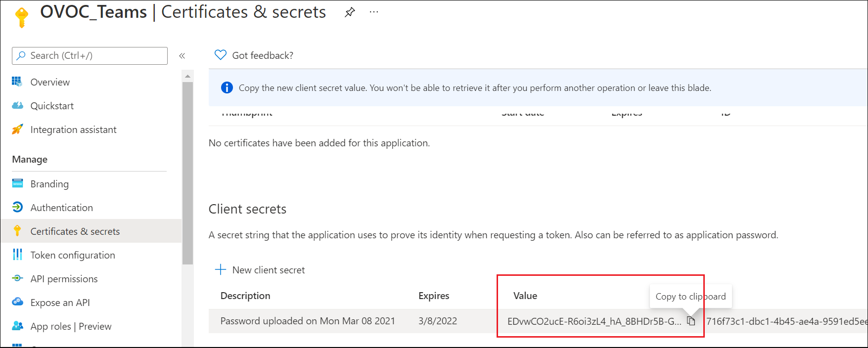This screenshot has width=868, height=348.
Task: Open Certificates & secrets menu item
Action: click(75, 231)
